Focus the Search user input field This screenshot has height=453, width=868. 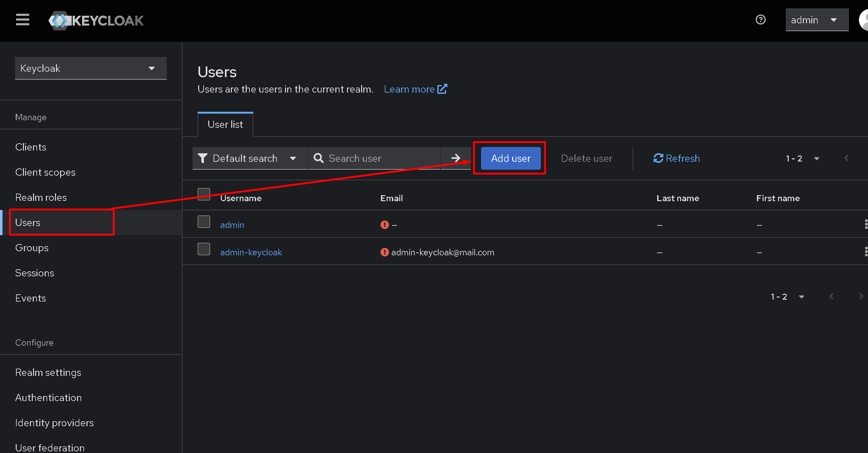tap(375, 158)
